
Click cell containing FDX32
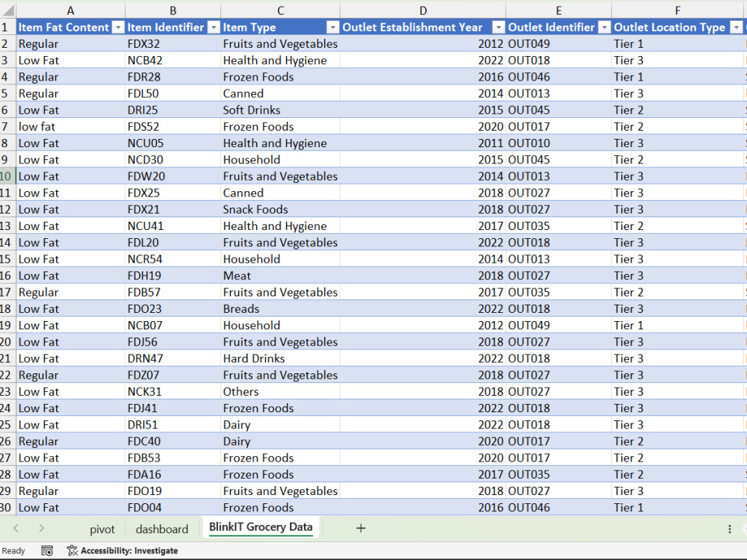point(173,44)
